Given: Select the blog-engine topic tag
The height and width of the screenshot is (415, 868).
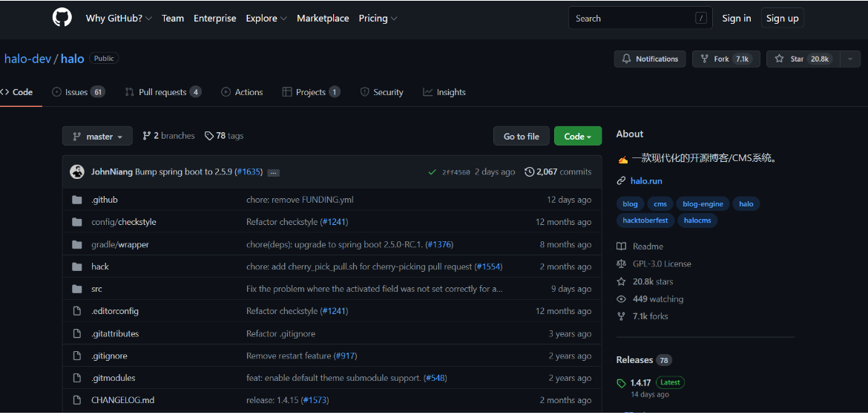Looking at the screenshot, I should click(703, 204).
